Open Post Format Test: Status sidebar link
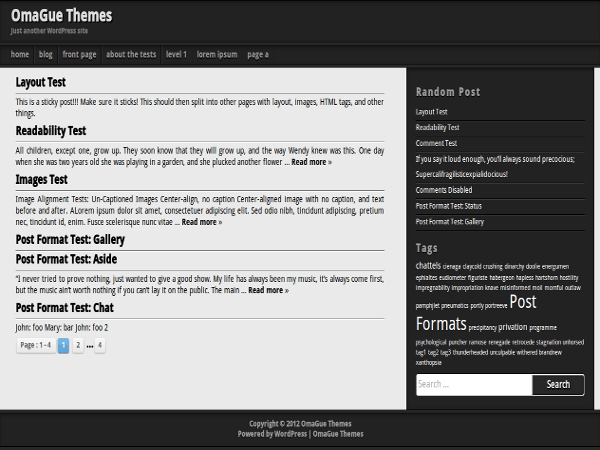Screen dimensions: 600x450 [x=448, y=206]
